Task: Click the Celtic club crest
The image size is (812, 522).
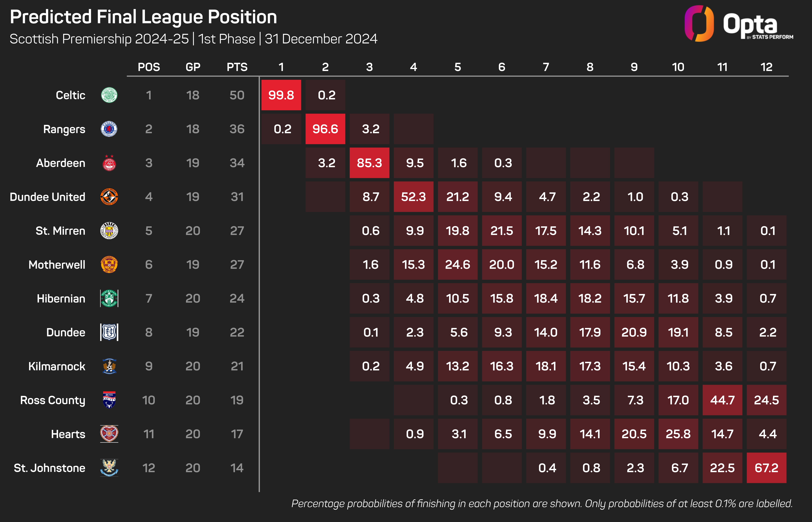Action: [109, 95]
